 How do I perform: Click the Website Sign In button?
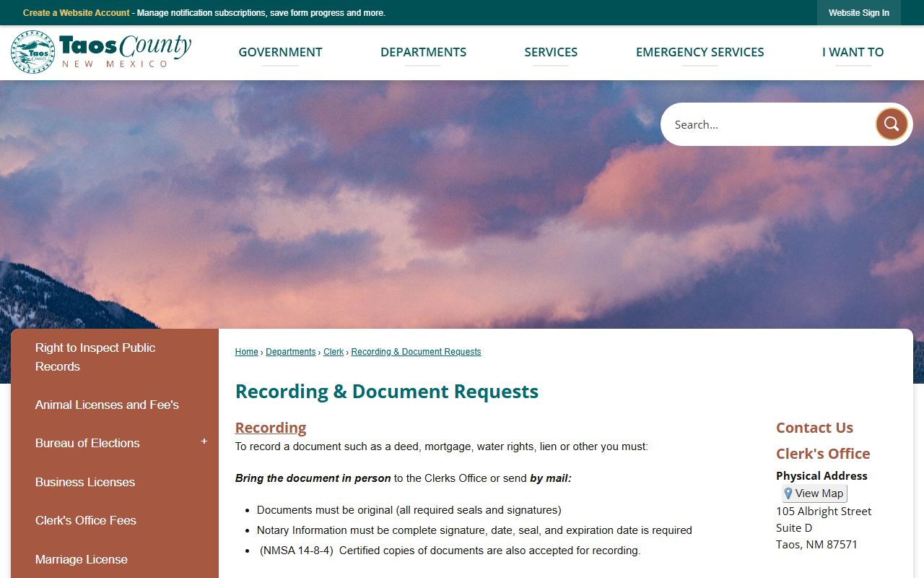click(859, 13)
